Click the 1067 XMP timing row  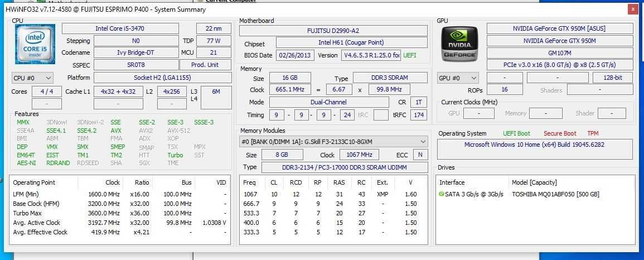pyautogui.click(x=333, y=194)
